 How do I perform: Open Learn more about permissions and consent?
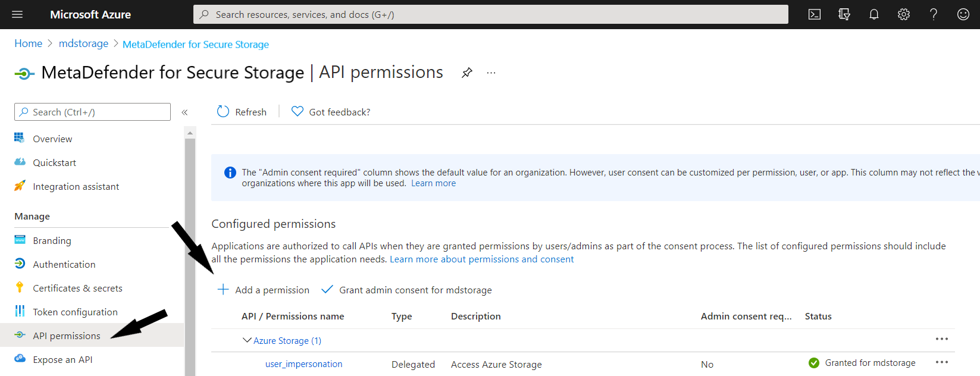click(x=482, y=259)
